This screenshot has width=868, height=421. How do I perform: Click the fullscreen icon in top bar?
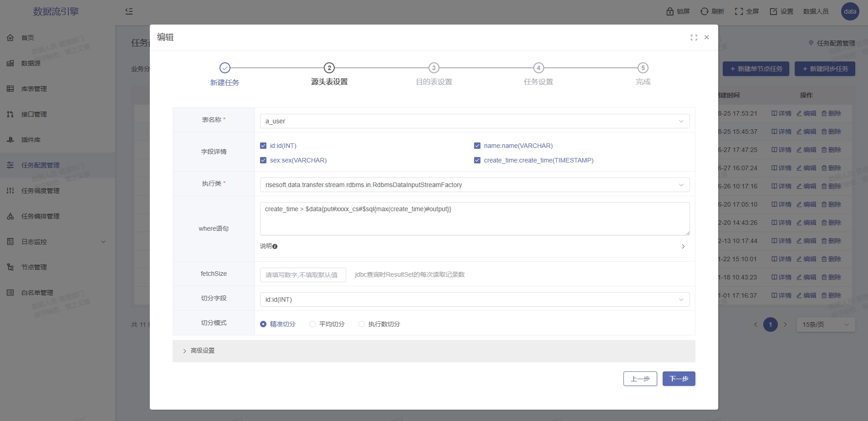[x=739, y=11]
